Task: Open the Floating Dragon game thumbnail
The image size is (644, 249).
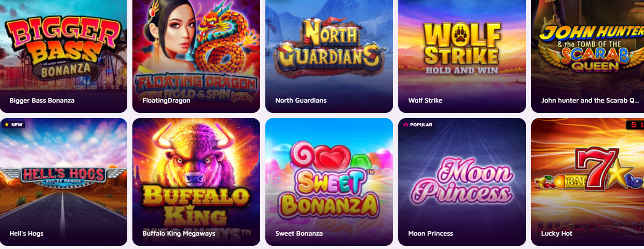Action: (196, 56)
